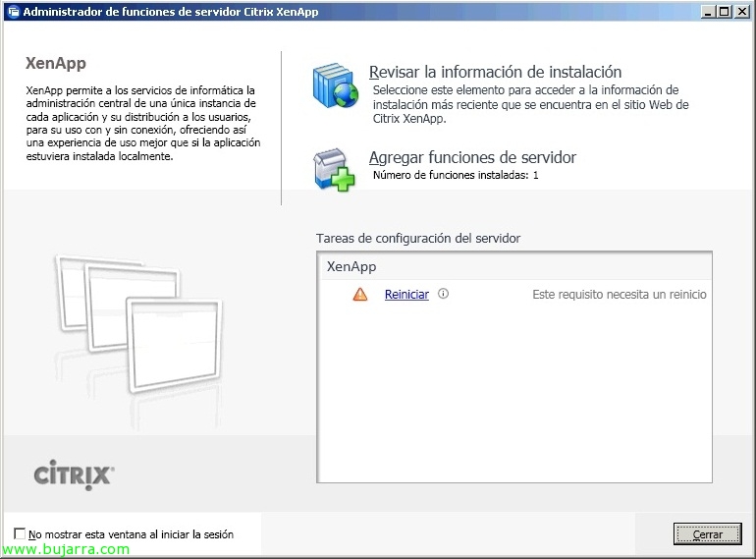
Task: Click 'No mostrar esta ventana al iniciar' label
Action: click(132, 534)
